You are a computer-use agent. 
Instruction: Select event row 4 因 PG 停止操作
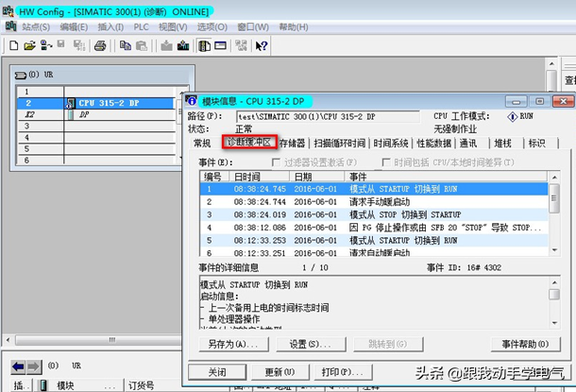[374, 228]
